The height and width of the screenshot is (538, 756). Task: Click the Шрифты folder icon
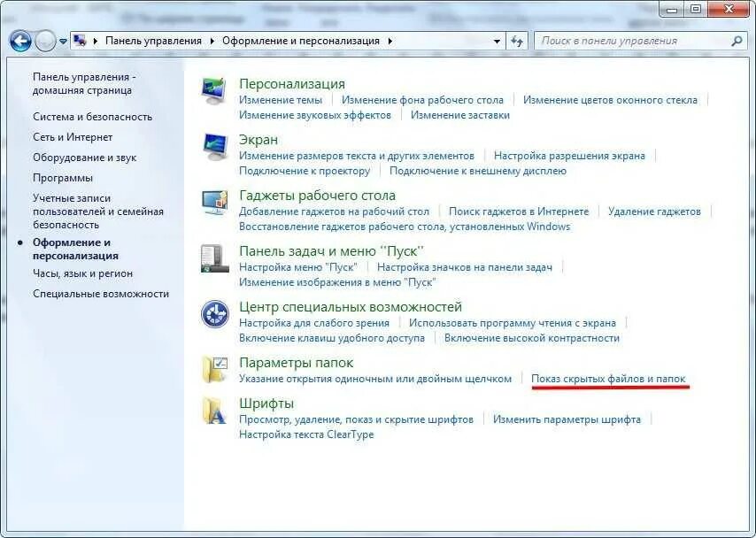[x=214, y=411]
